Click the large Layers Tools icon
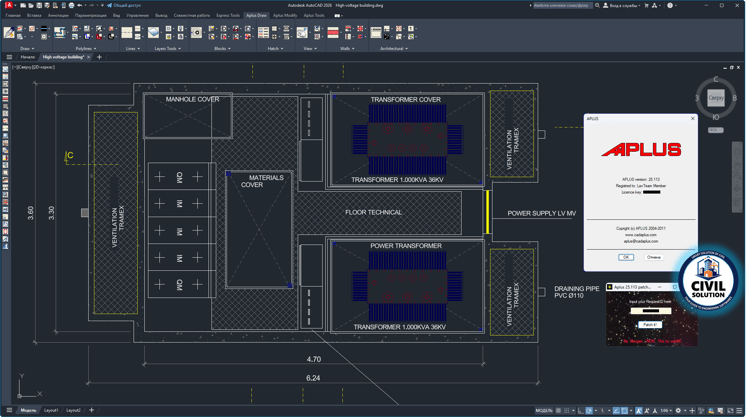Image resolution: width=750 pixels, height=417 pixels. [x=154, y=32]
